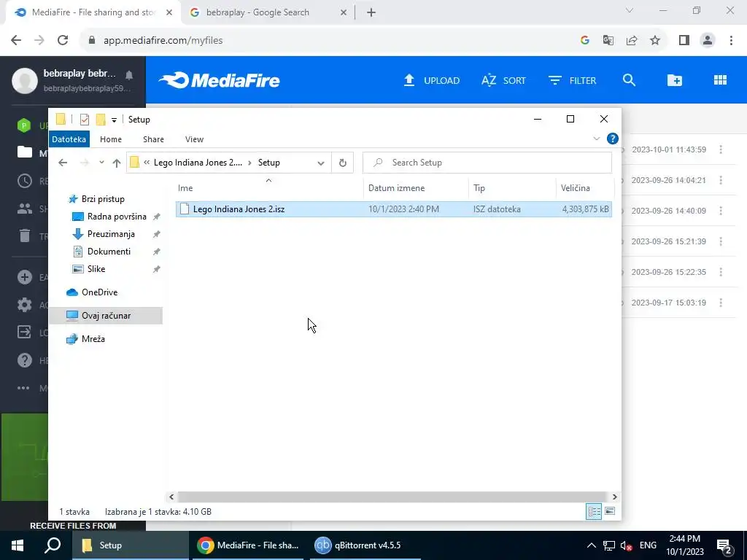Screen dimensions: 747x560
Task: Click the settings gear in MediaFire sidebar
Action: pos(25,305)
